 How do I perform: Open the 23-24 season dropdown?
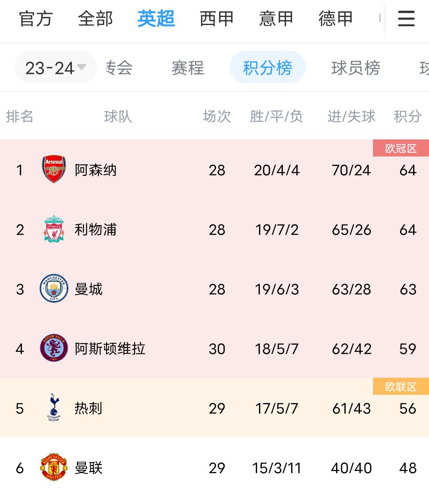pos(55,68)
